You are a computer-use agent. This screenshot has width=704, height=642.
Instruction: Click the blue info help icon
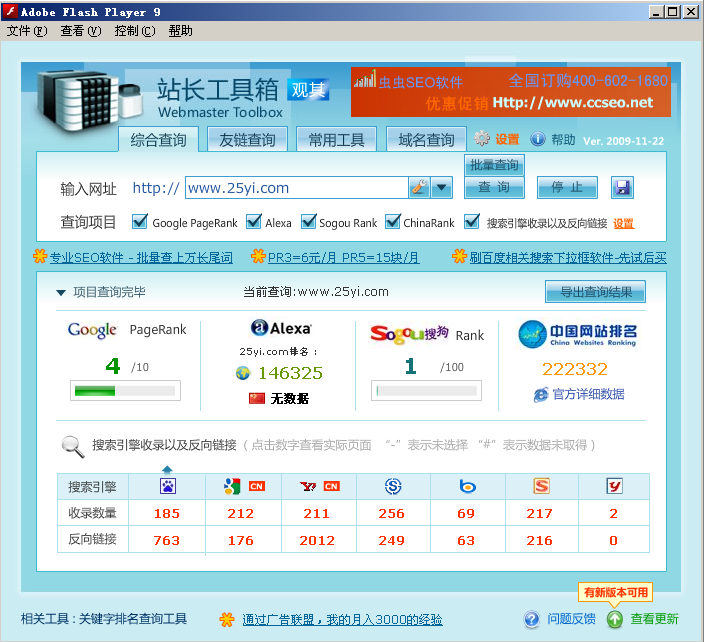pos(537,139)
